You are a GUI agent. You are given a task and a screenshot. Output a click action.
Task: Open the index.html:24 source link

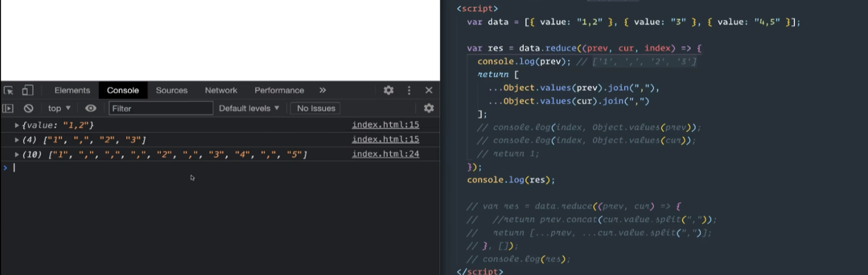coord(385,154)
